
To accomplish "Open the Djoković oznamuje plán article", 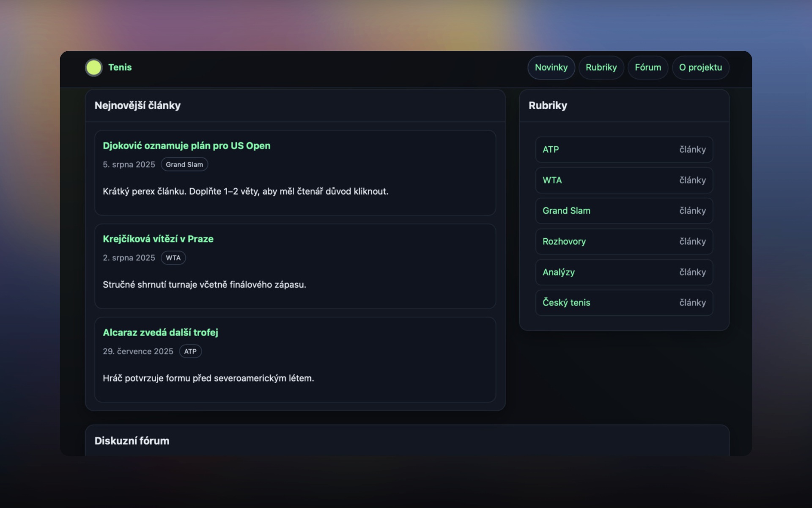I will [187, 146].
